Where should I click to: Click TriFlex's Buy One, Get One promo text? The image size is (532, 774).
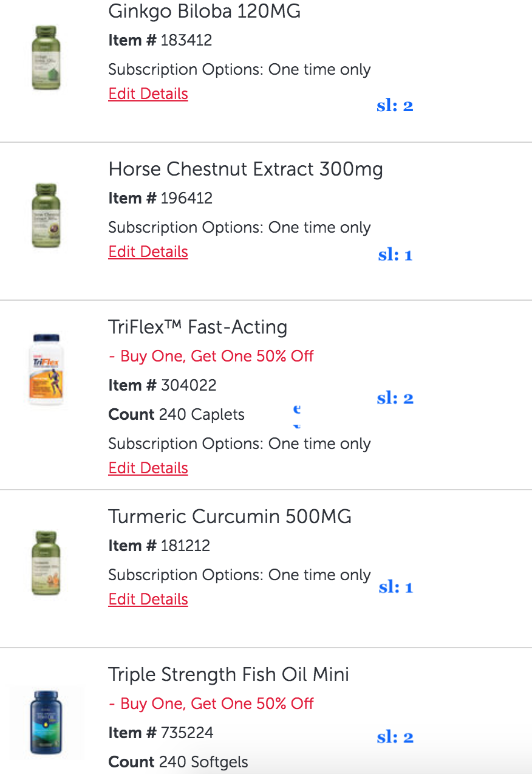pyautogui.click(x=211, y=356)
